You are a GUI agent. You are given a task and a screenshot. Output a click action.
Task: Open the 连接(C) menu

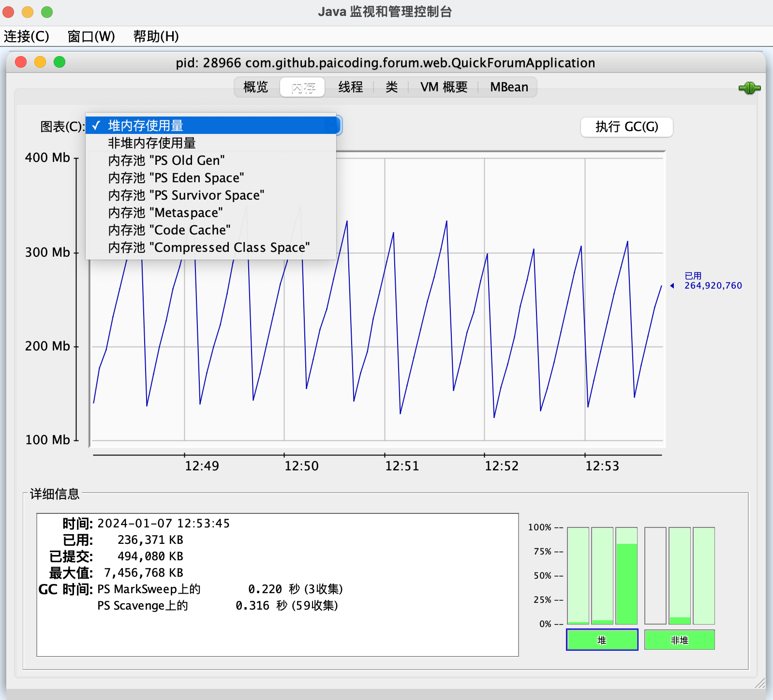(27, 36)
